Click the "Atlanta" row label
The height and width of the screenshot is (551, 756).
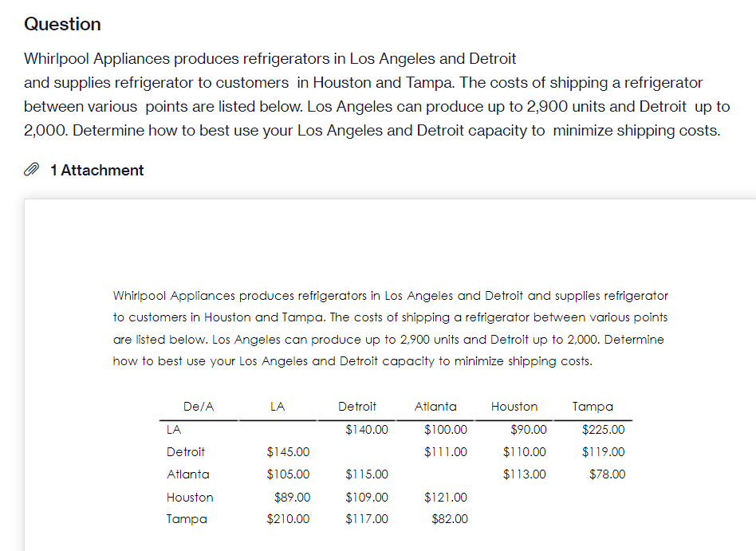pyautogui.click(x=188, y=474)
